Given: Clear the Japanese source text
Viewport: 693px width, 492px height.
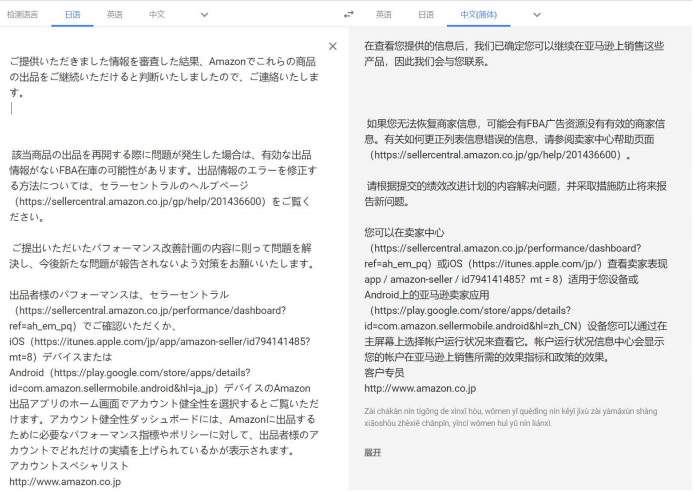Looking at the screenshot, I should (333, 46).
